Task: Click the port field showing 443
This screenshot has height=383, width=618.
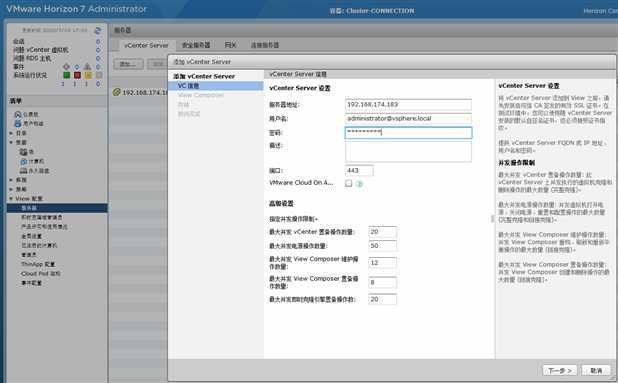Action: pos(359,171)
